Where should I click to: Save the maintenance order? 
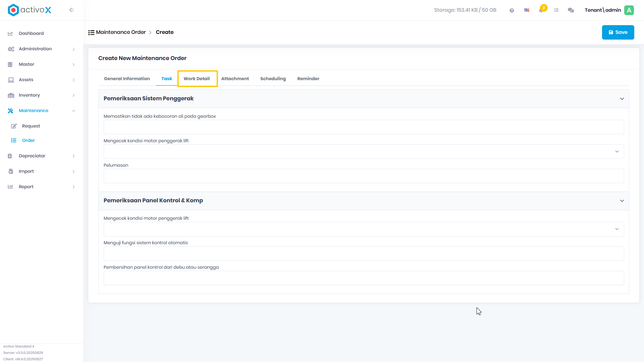[618, 32]
